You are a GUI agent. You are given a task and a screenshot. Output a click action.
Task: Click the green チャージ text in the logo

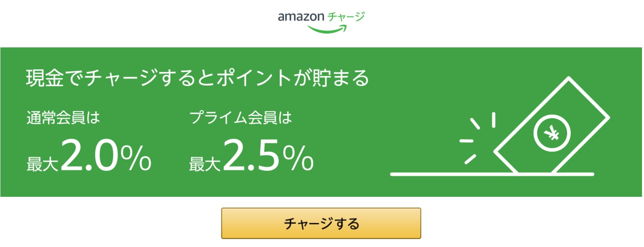coord(346,17)
